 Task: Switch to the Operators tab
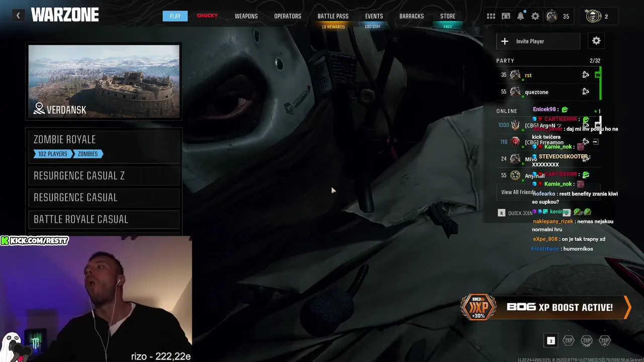click(x=288, y=16)
